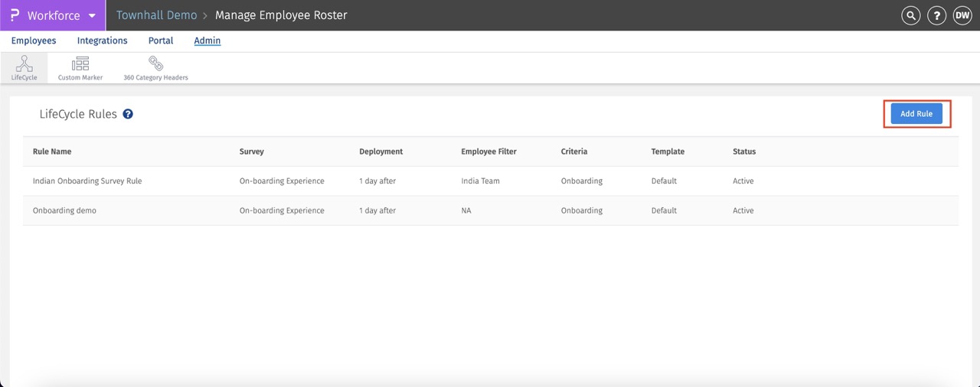Screen dimensions: 980x387
Task: Open the Integrations tab
Action: click(x=102, y=41)
